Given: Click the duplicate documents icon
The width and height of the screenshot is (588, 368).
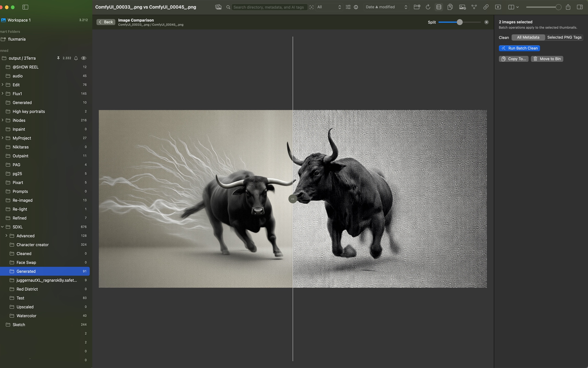Looking at the screenshot, I should point(450,7).
